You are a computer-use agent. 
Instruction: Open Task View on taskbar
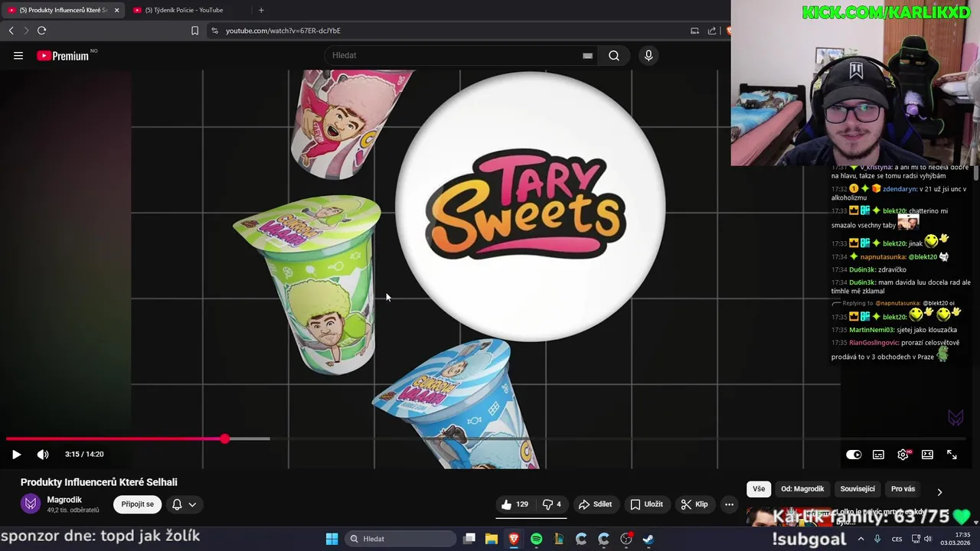coord(469,539)
